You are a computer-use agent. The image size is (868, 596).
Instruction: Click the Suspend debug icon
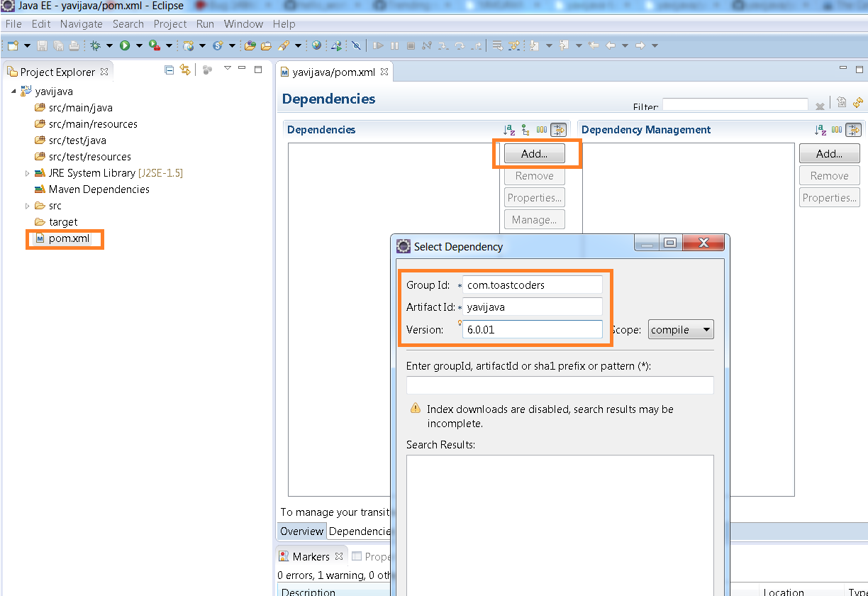click(x=394, y=45)
